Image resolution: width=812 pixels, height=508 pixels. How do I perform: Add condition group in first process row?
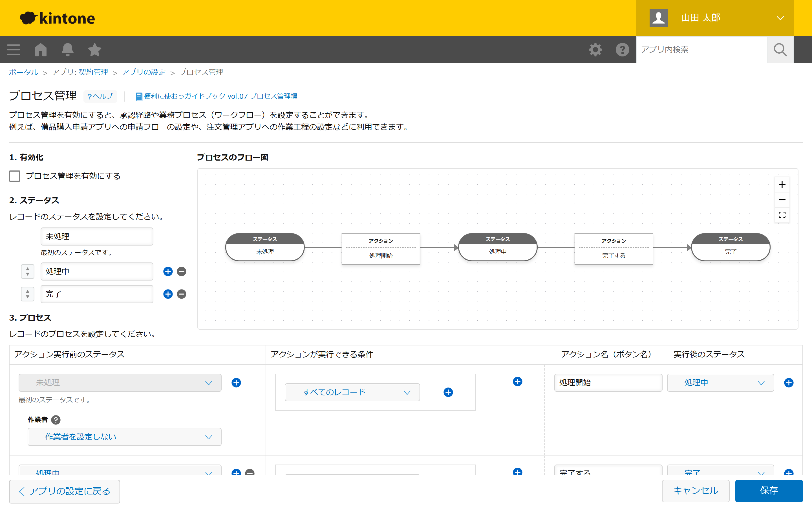[x=517, y=382]
